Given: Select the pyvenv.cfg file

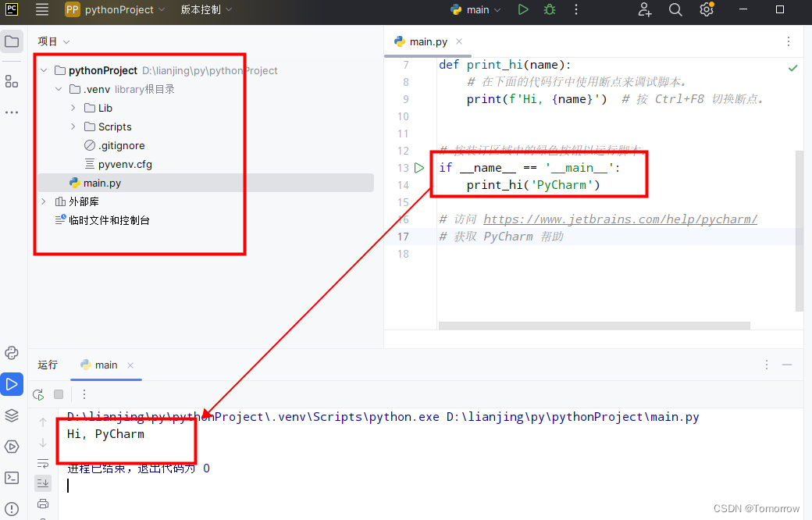Looking at the screenshot, I should 123,163.
